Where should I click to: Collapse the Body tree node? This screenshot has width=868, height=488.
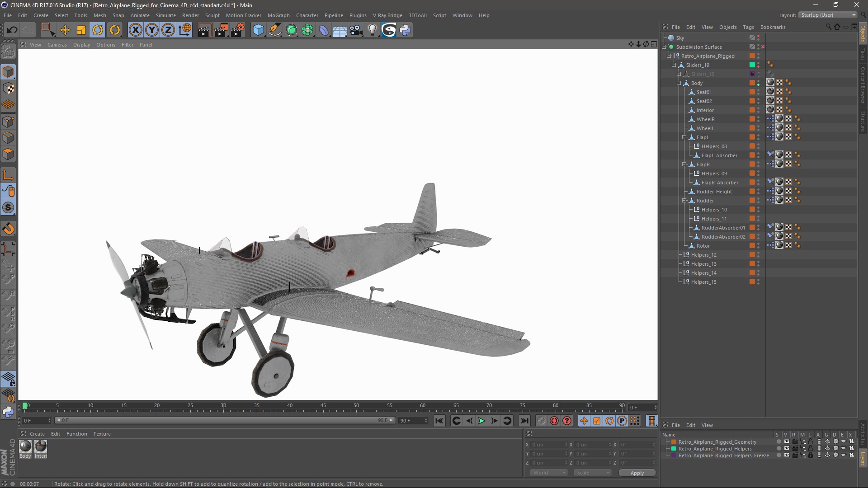679,83
